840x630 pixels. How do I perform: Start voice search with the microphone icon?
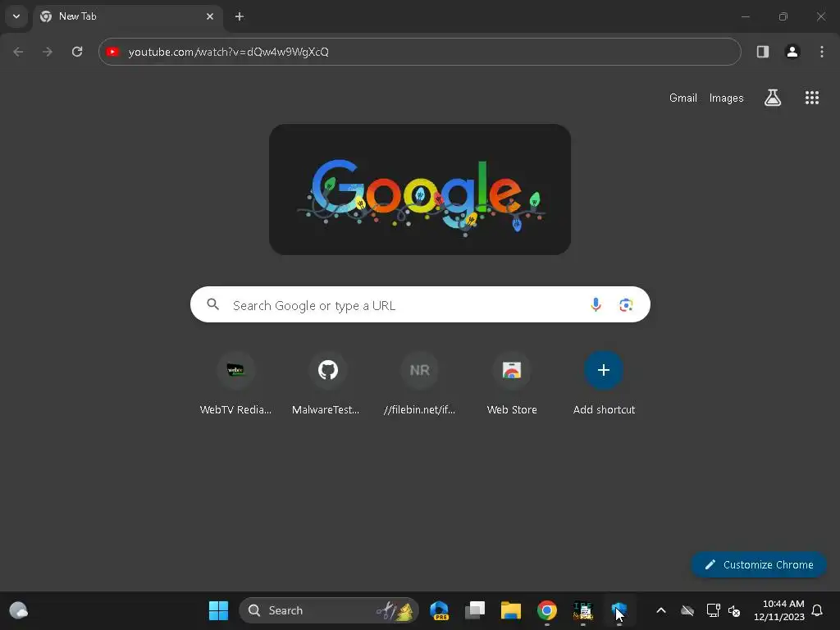point(596,305)
